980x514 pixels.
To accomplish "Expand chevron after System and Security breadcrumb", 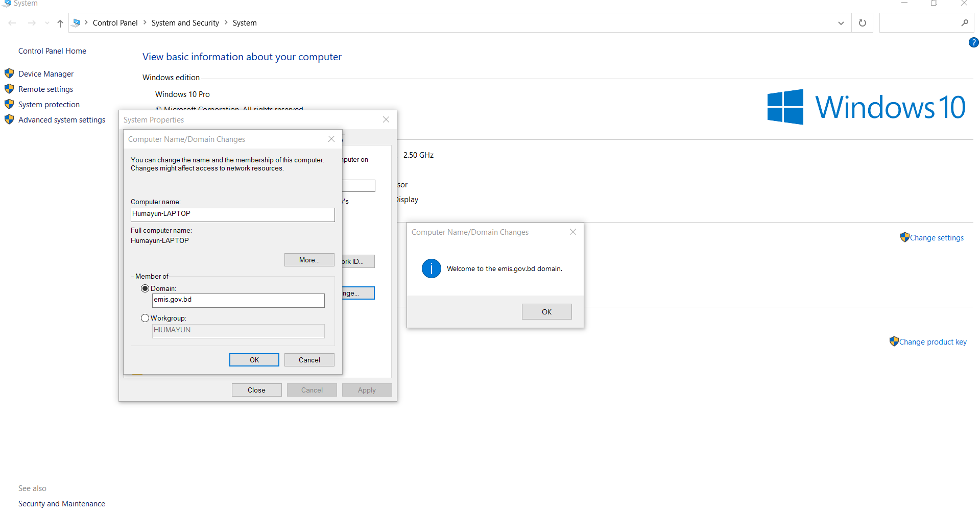I will (x=226, y=22).
